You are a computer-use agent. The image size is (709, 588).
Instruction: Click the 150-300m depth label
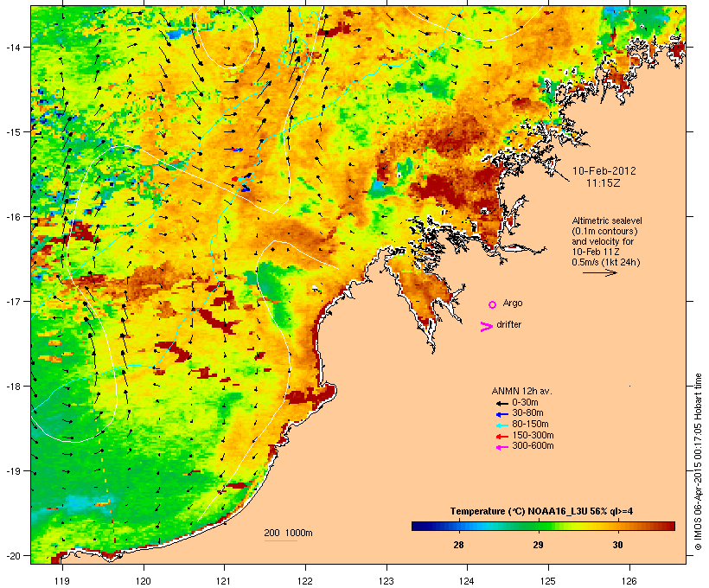(533, 436)
